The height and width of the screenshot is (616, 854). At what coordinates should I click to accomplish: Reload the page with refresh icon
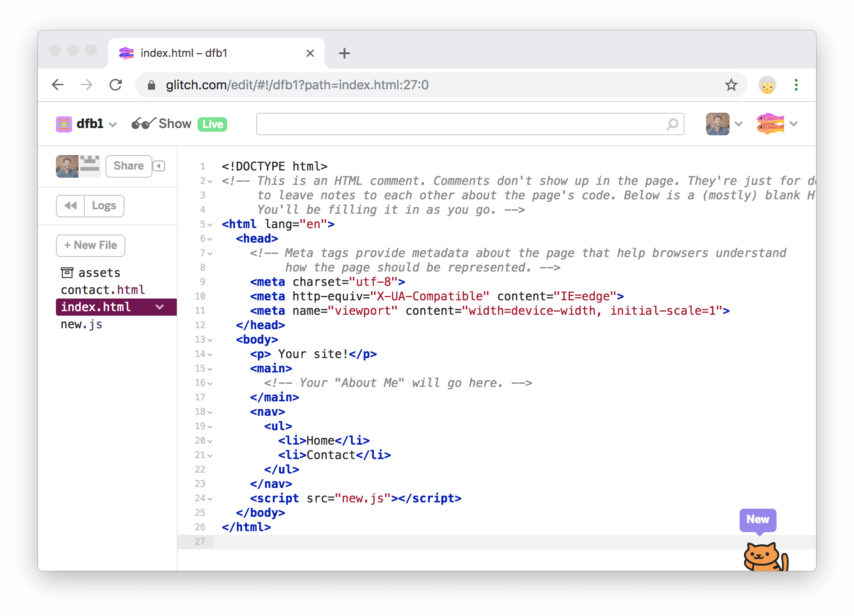pyautogui.click(x=116, y=85)
